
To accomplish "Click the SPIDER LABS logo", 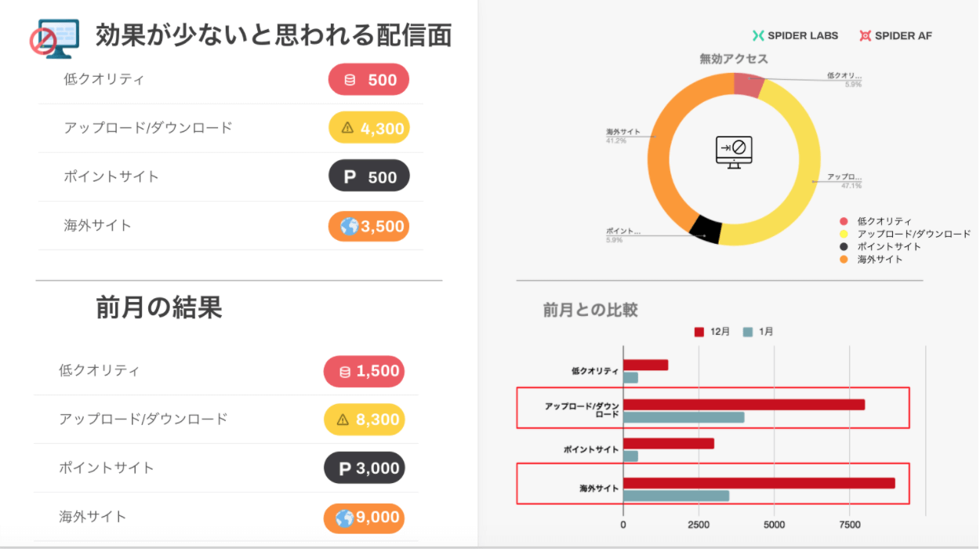I will tap(795, 35).
